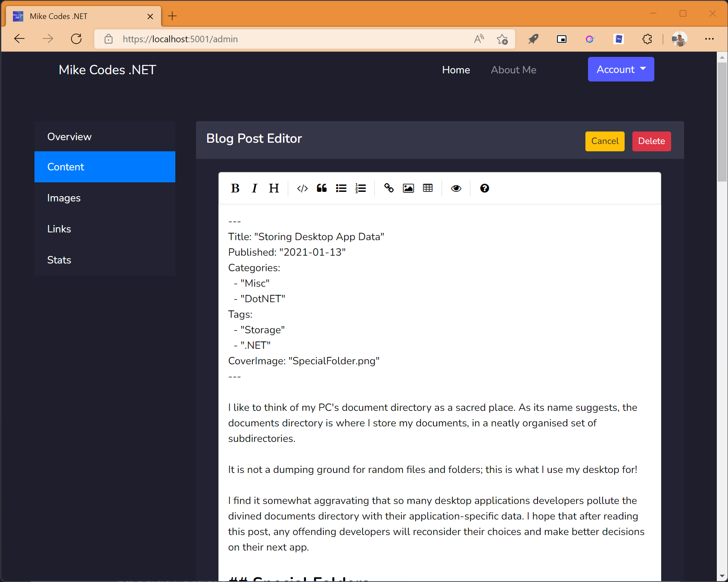728x582 pixels.
Task: Open the browser profile avatar
Action: 680,39
